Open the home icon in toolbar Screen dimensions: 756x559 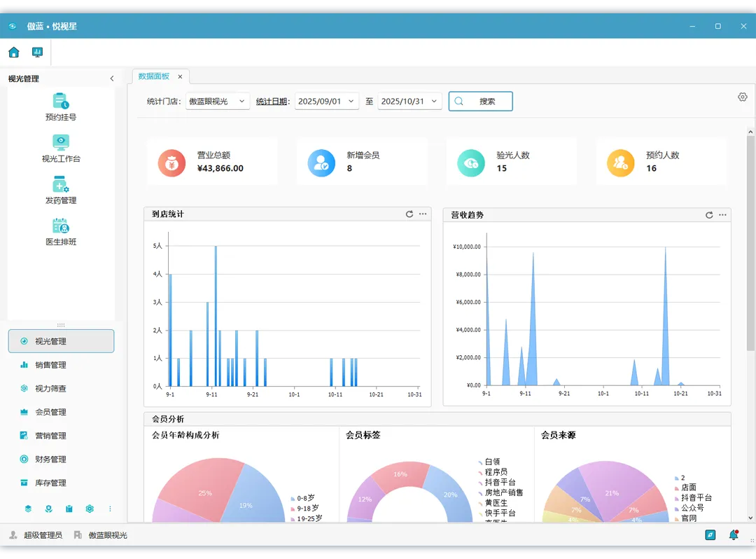coord(14,52)
